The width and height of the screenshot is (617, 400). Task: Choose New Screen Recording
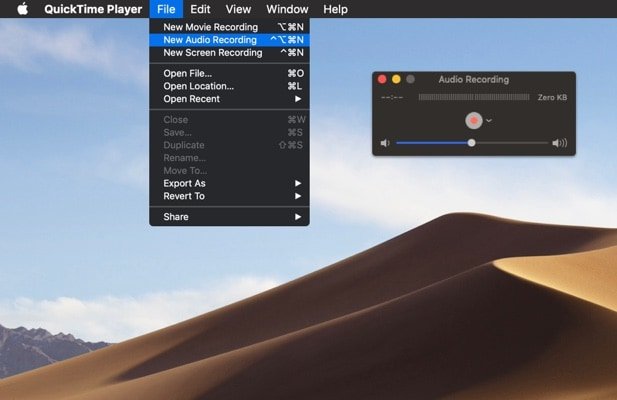point(229,53)
